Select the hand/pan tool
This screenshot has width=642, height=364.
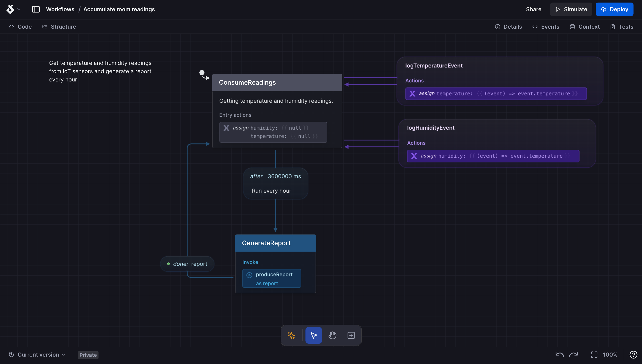click(333, 335)
